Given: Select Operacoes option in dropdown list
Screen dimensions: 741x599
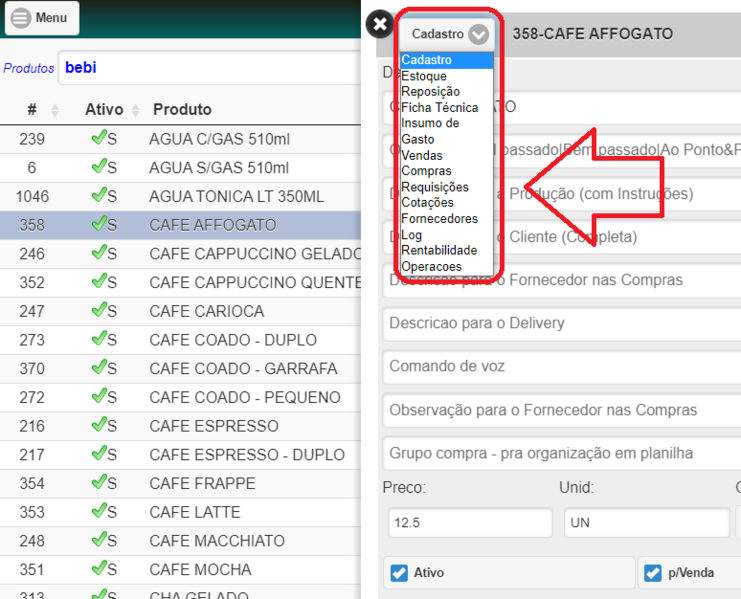Looking at the screenshot, I should 447,266.
